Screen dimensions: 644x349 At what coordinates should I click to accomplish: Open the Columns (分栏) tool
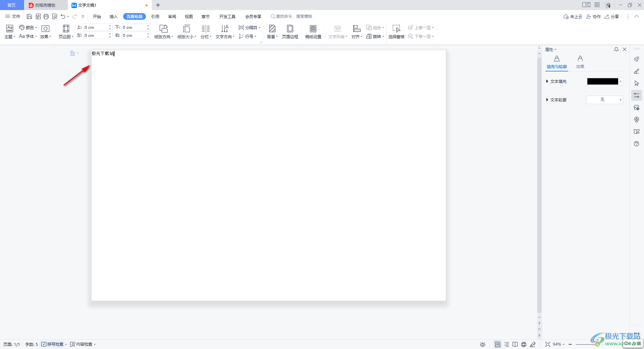tap(206, 32)
